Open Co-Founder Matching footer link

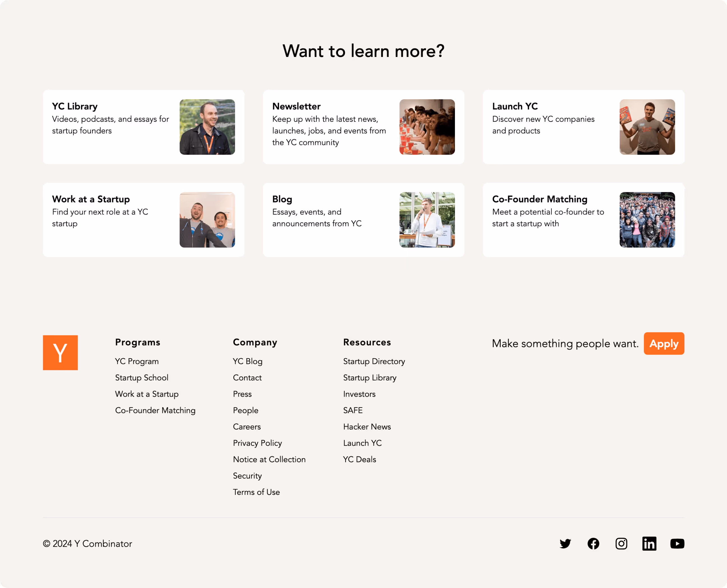[x=155, y=410]
